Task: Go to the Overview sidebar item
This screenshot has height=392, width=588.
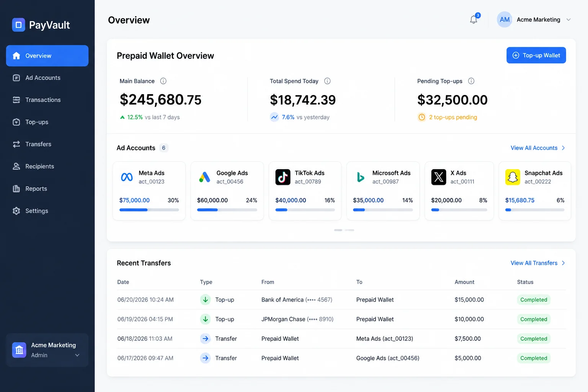Action: pyautogui.click(x=47, y=56)
